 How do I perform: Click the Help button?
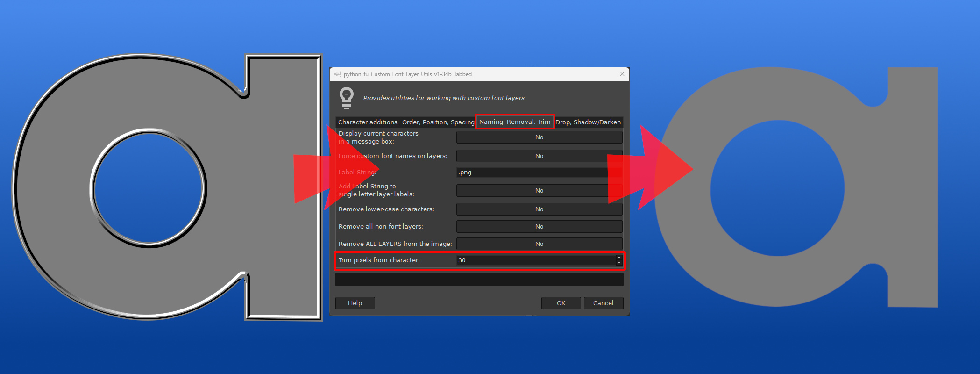355,303
